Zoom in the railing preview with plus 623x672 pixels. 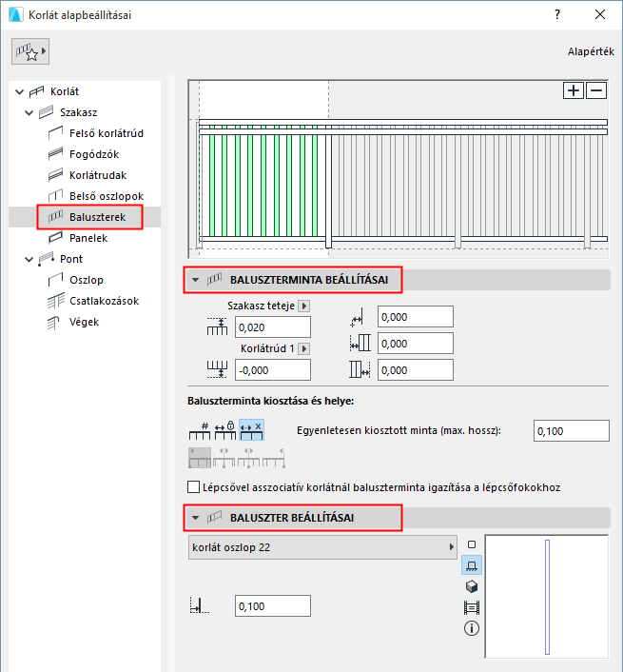tap(574, 90)
